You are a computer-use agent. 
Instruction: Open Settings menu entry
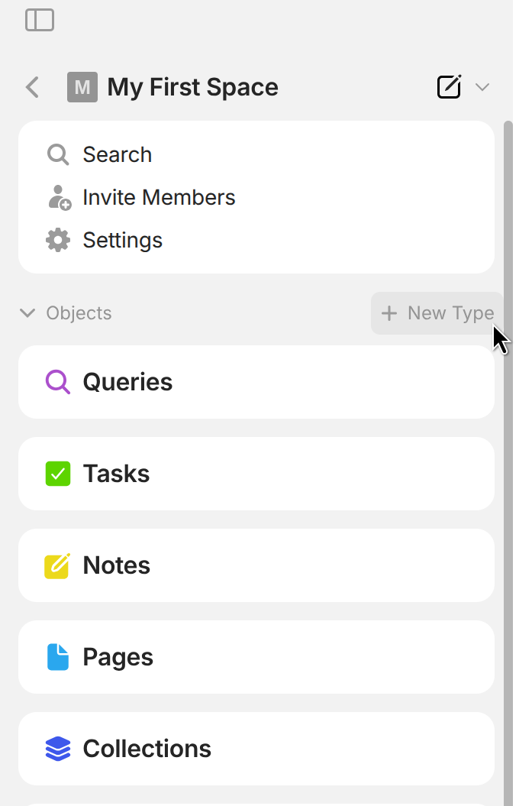pyautogui.click(x=122, y=241)
